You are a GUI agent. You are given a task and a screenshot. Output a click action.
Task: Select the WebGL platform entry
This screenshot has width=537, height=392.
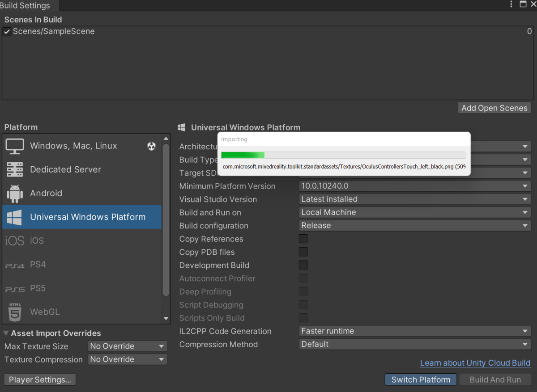pos(82,312)
